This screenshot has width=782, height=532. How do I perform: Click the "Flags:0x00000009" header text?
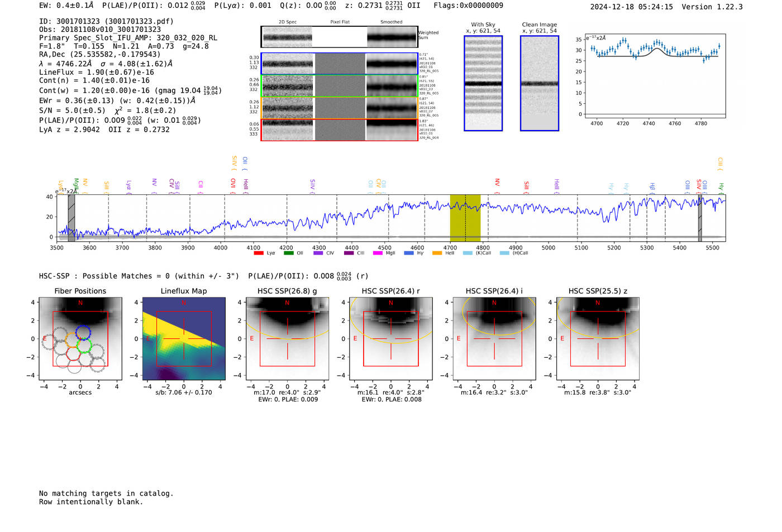[x=468, y=6]
